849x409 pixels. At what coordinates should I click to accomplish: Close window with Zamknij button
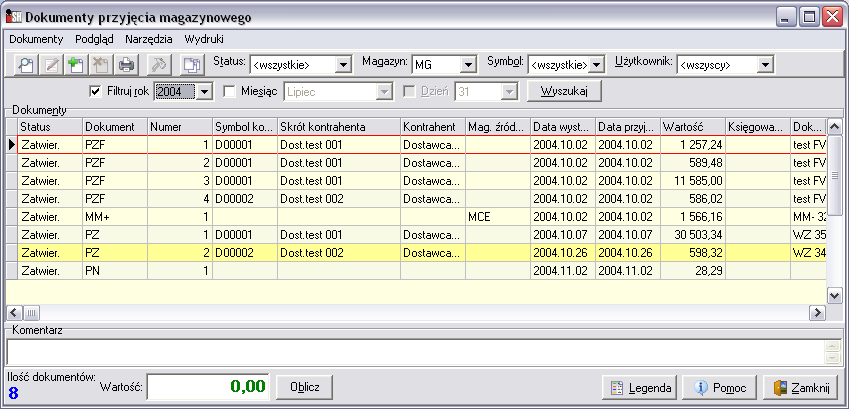tap(802, 388)
